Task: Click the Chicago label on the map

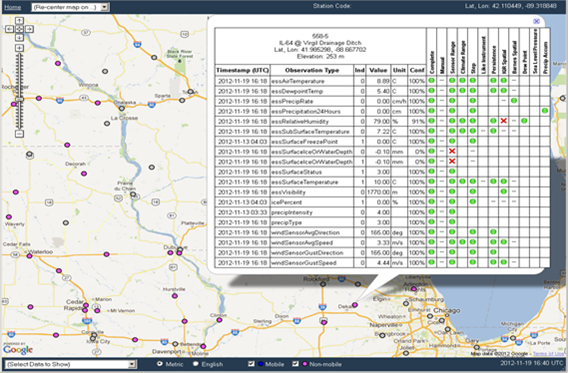Action: tap(447, 311)
